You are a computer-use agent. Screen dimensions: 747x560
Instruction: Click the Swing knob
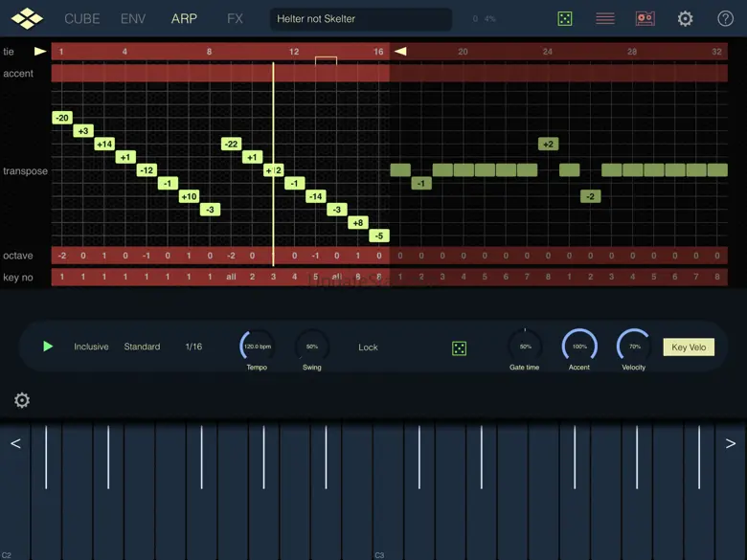pos(312,346)
